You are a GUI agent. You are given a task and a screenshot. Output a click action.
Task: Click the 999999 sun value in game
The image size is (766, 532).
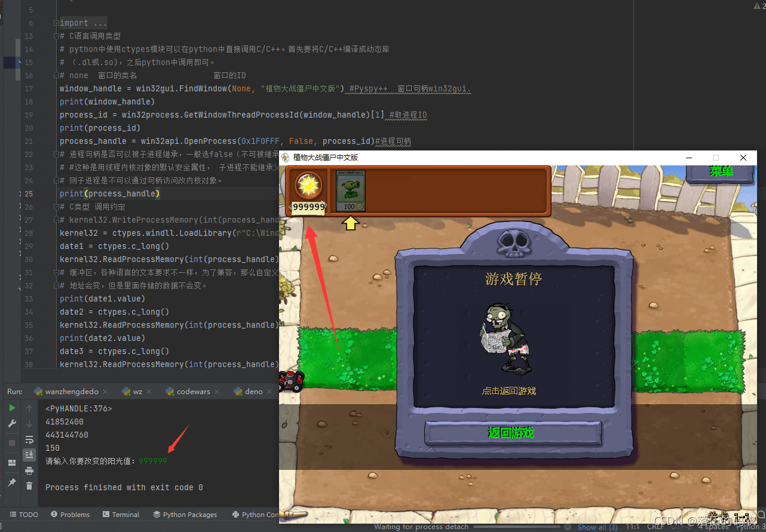tap(308, 207)
